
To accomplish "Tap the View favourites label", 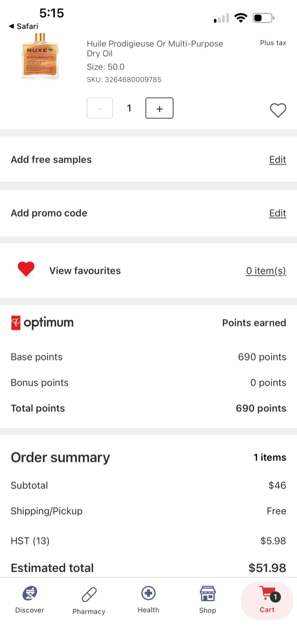I will [x=85, y=271].
